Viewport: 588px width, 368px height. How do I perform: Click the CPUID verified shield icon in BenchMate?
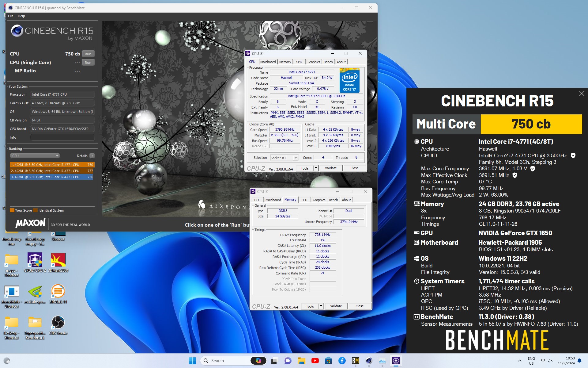pyautogui.click(x=573, y=155)
